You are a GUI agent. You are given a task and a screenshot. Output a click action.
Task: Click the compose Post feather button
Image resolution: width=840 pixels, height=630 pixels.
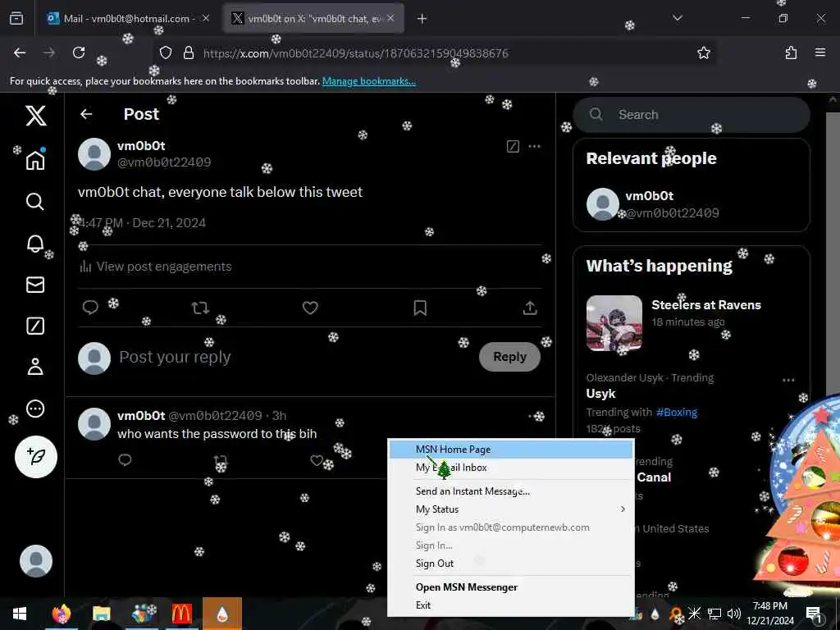36,456
